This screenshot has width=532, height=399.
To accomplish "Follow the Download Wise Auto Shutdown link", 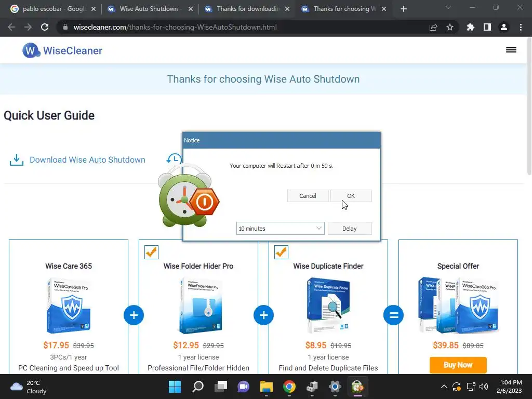I will click(x=87, y=160).
